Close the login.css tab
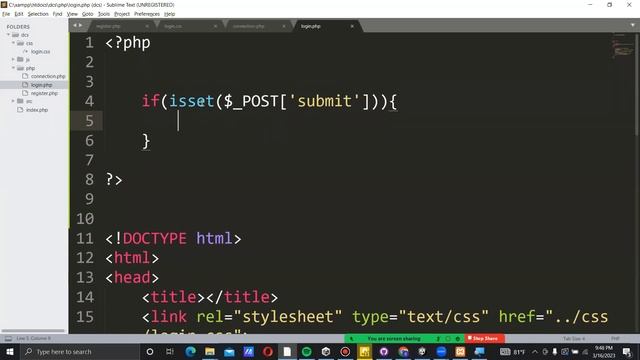 (x=216, y=26)
